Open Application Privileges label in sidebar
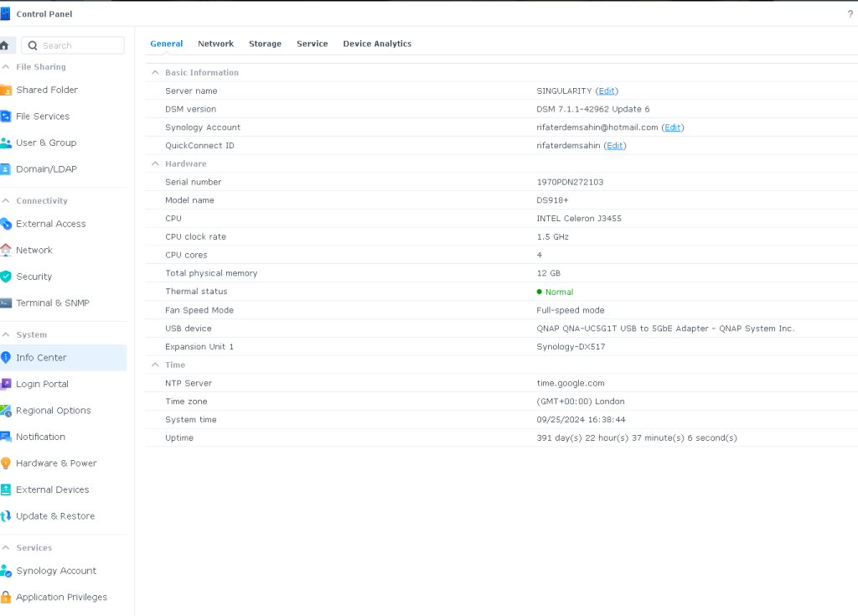This screenshot has height=616, width=858. (x=61, y=597)
